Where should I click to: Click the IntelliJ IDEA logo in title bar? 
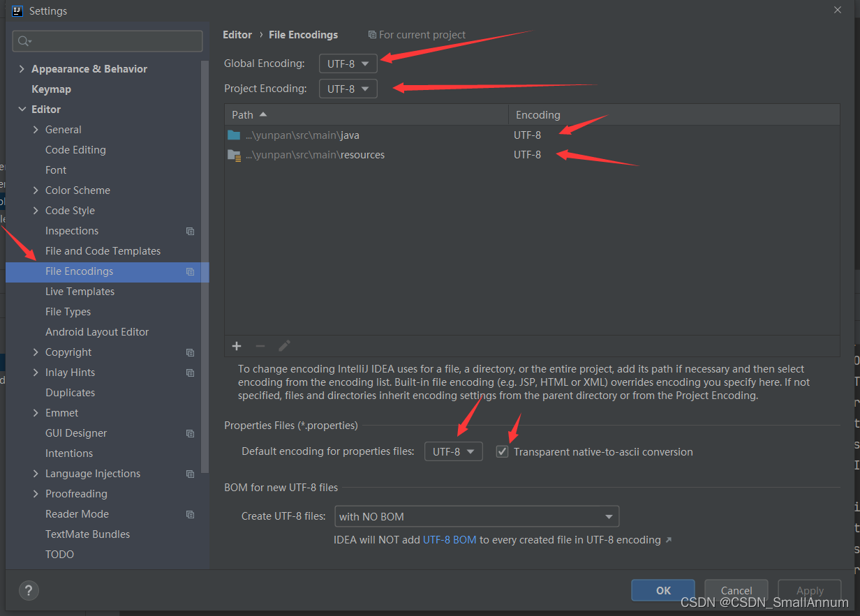17,10
